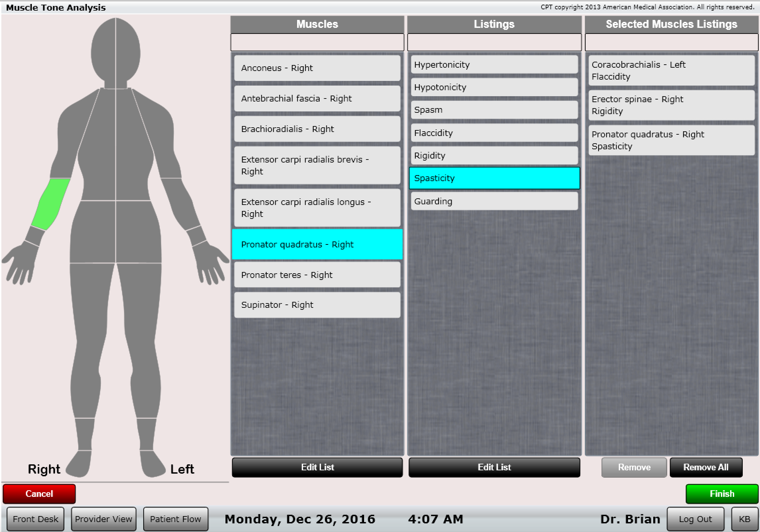Screen dimensions: 760x532
Task: Click the green Finish button
Action: tap(722, 494)
